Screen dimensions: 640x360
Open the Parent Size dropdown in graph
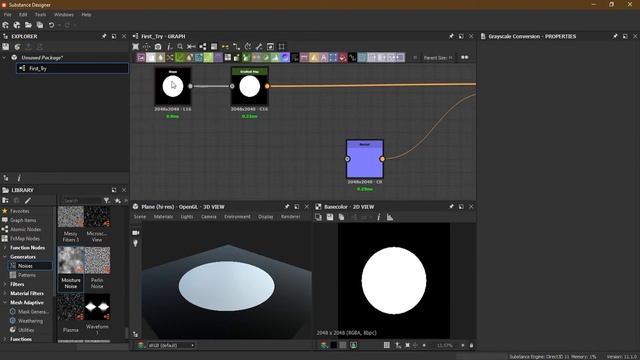438,58
